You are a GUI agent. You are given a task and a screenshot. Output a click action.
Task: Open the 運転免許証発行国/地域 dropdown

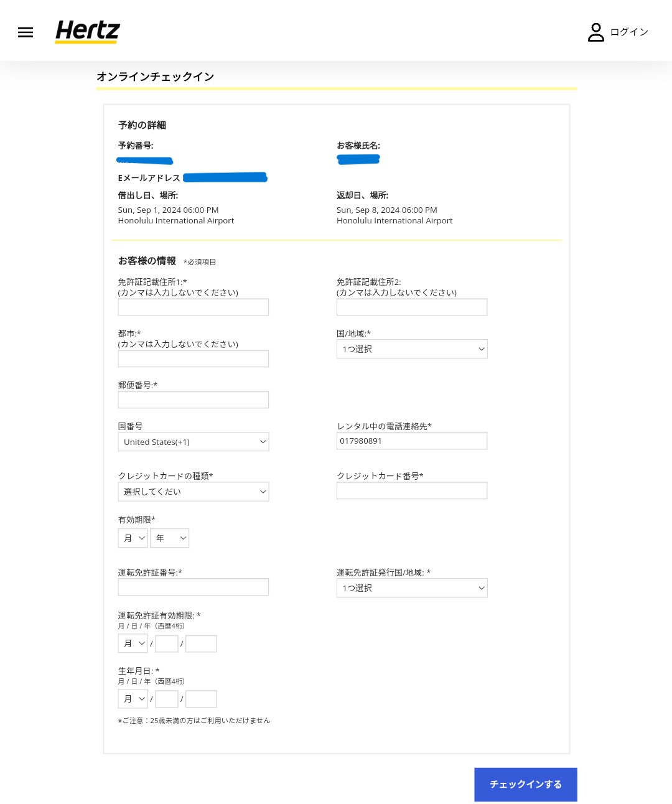pos(412,588)
